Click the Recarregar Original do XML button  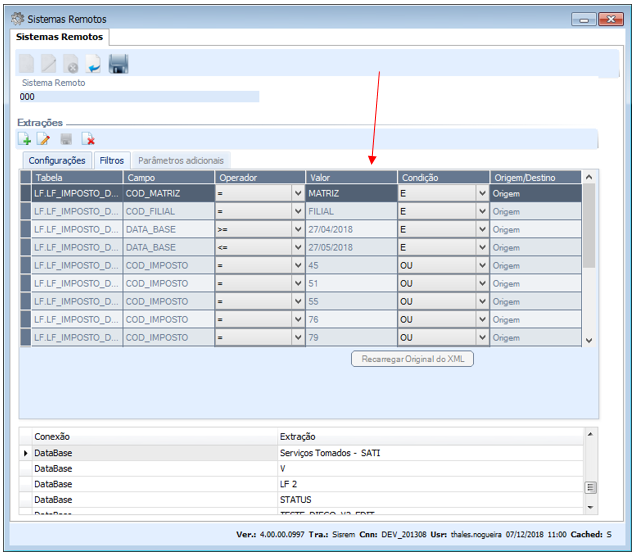(411, 359)
